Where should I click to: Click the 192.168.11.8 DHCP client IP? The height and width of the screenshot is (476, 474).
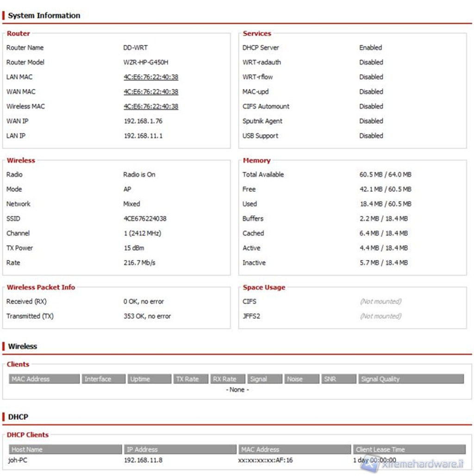click(x=143, y=460)
